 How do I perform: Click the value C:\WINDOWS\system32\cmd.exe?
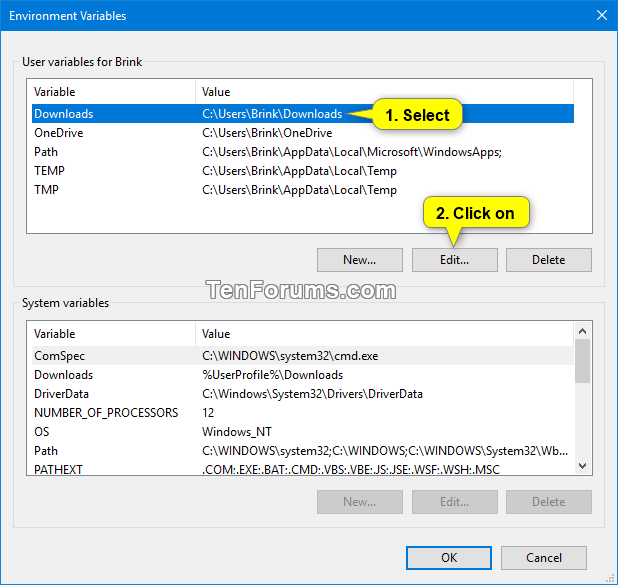pyautogui.click(x=290, y=356)
